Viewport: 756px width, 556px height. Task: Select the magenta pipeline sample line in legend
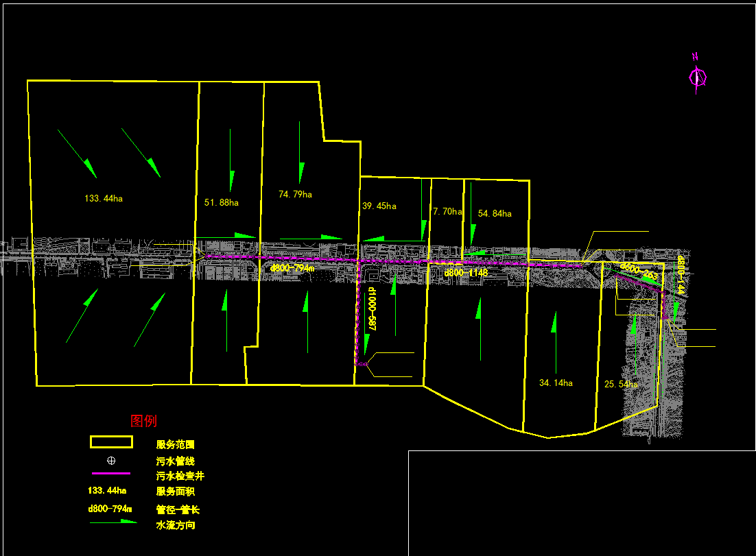tap(110, 473)
